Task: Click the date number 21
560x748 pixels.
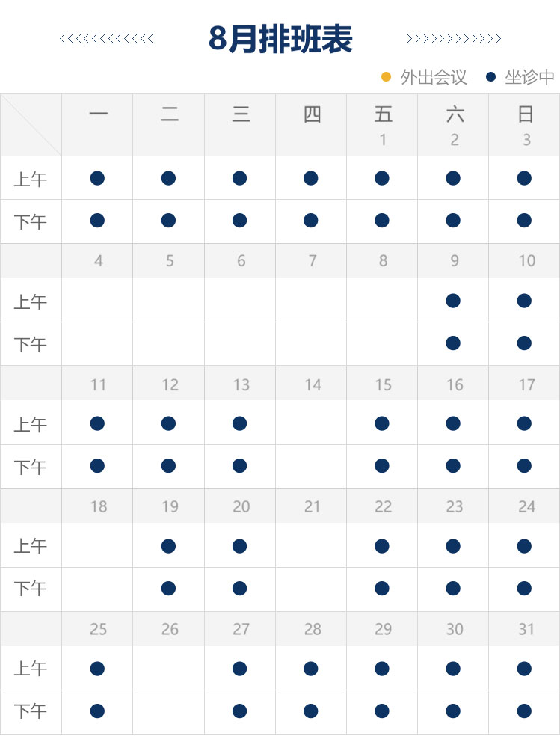Action: click(x=312, y=506)
